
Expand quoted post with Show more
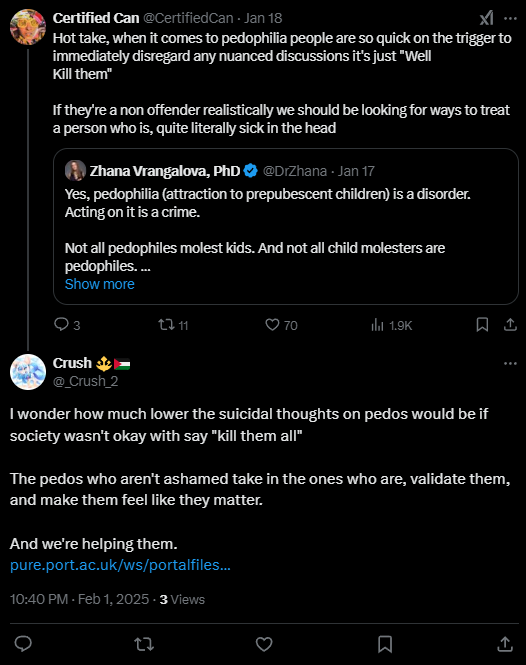[100, 284]
